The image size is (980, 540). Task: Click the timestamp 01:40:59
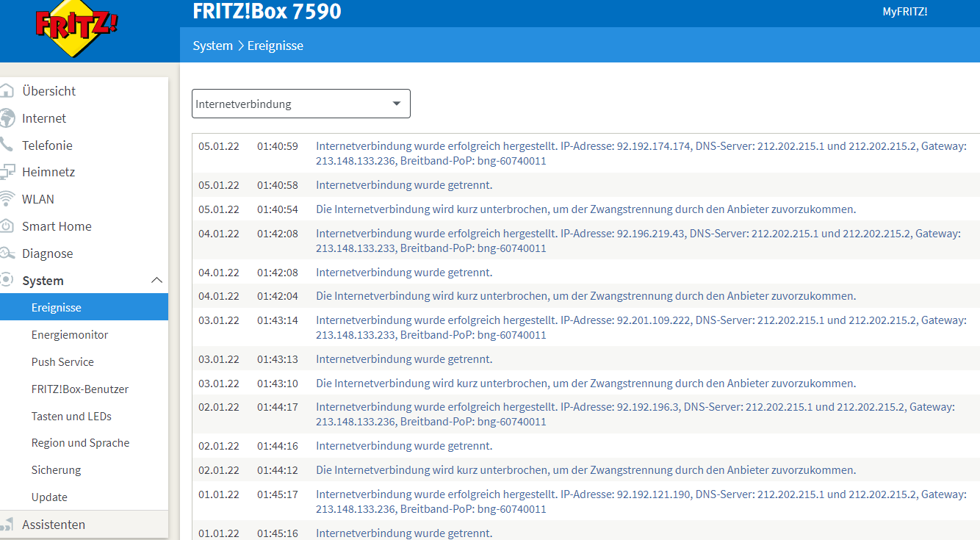tap(278, 146)
